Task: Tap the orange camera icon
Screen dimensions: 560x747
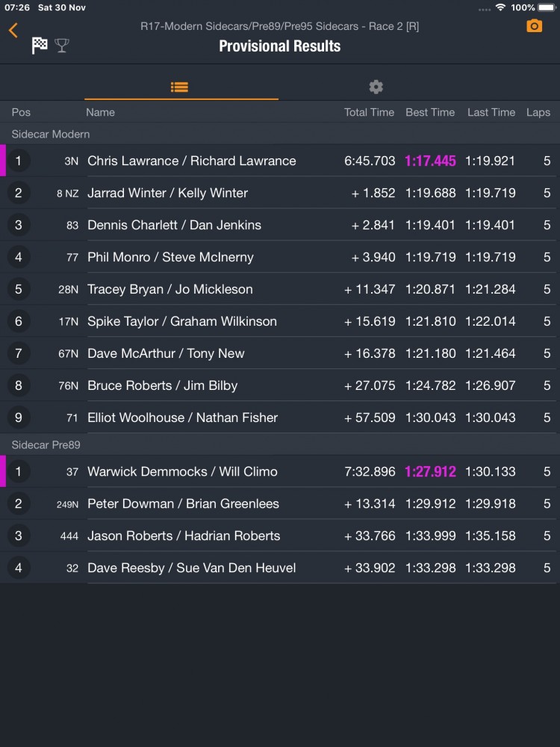Action: coord(535,25)
